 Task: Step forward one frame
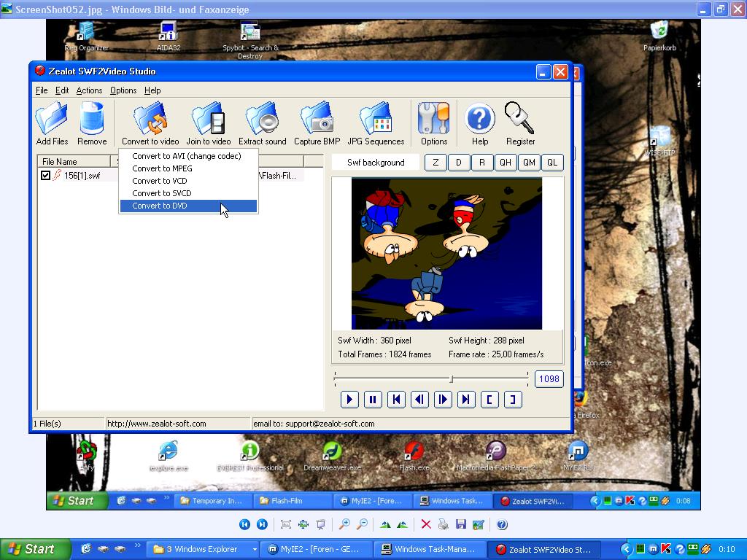443,399
